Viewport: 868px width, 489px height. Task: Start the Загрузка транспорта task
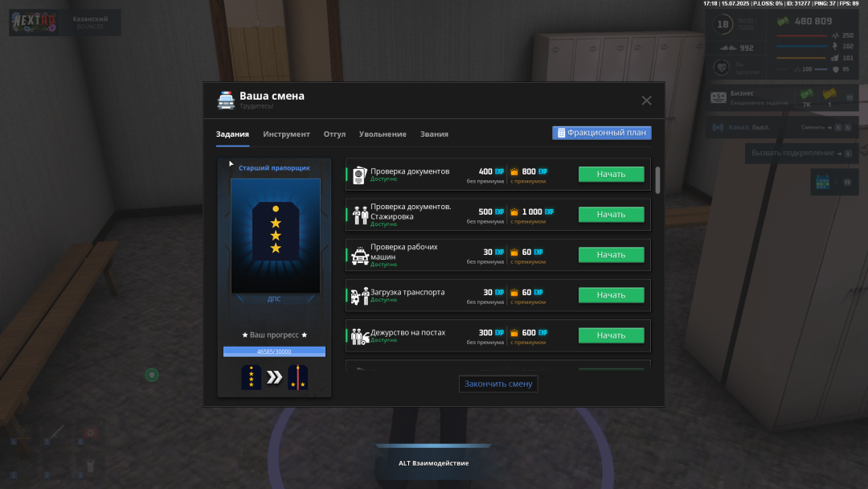[611, 295]
